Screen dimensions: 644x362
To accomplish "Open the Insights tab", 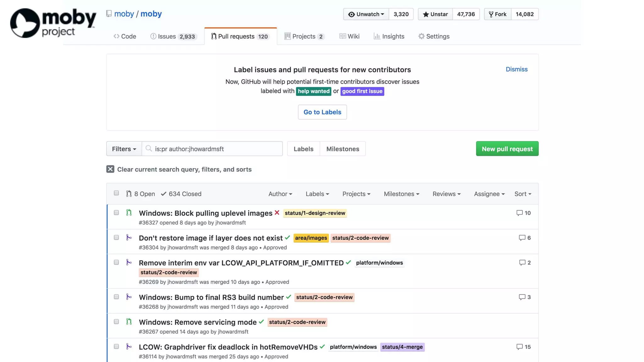I will pyautogui.click(x=389, y=36).
